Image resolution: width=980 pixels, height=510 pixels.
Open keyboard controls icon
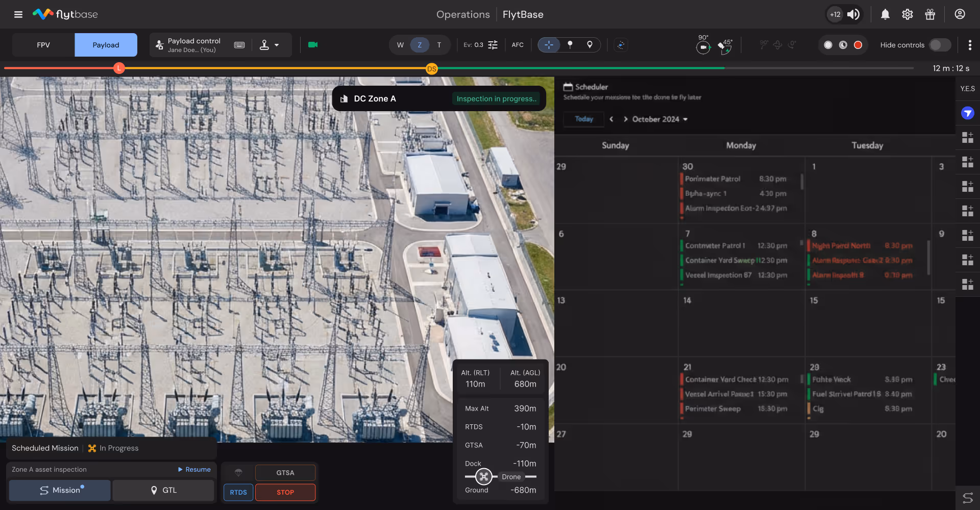click(239, 45)
